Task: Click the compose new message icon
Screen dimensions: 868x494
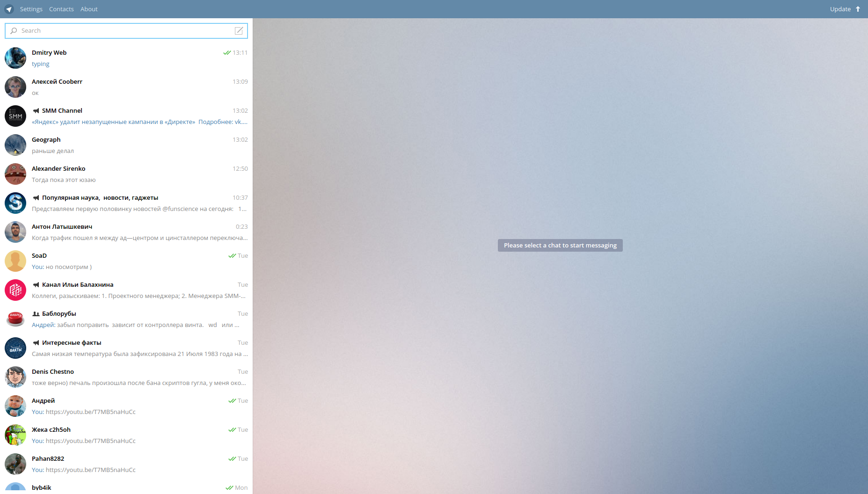Action: (x=239, y=31)
